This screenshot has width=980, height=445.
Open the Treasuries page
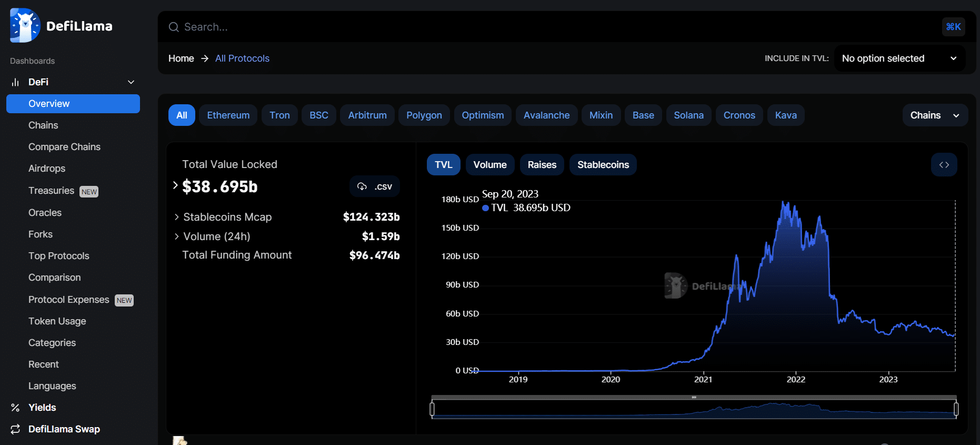(51, 191)
